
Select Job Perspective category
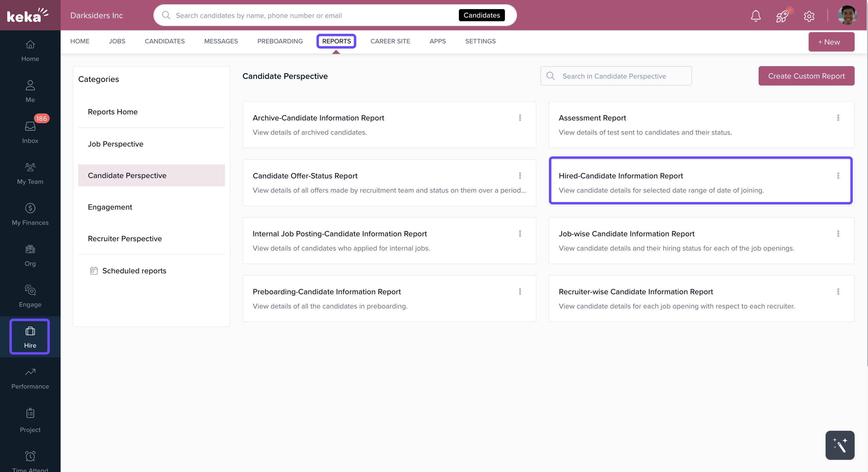(115, 144)
